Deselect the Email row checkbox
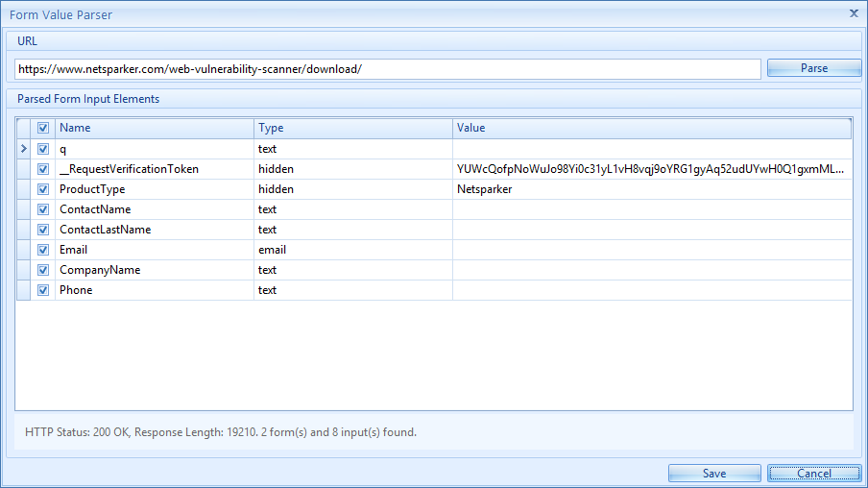Screen dimensions: 868x488 click(43, 250)
